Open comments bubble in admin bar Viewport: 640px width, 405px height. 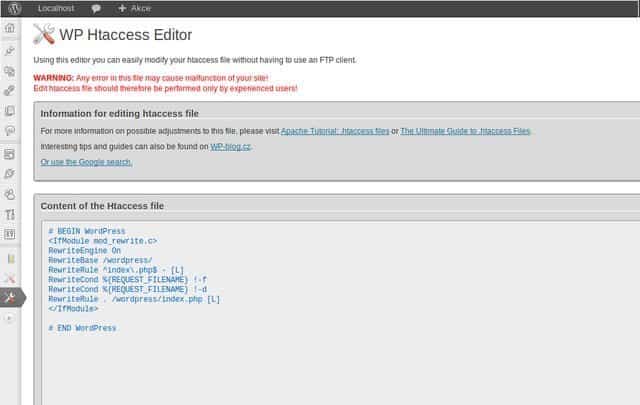coord(96,9)
